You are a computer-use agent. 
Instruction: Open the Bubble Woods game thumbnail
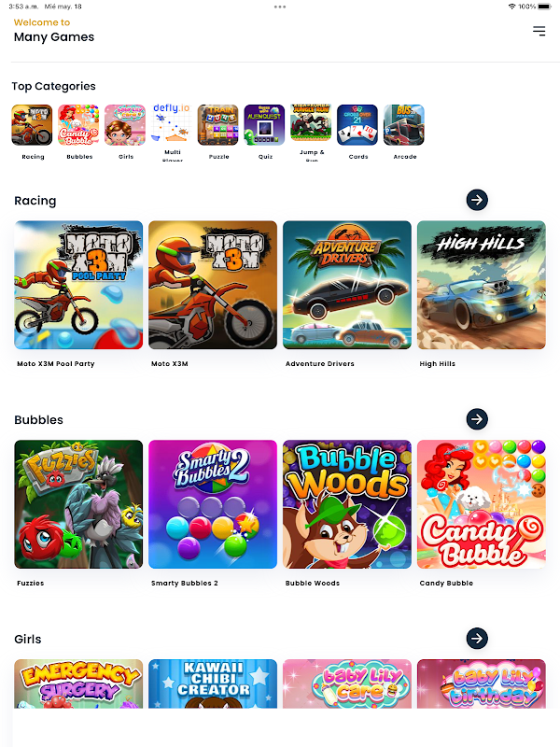347,504
